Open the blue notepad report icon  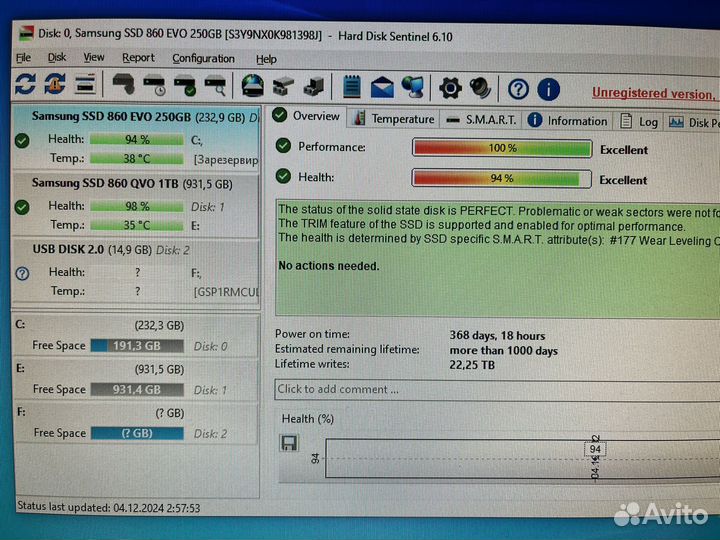click(352, 87)
